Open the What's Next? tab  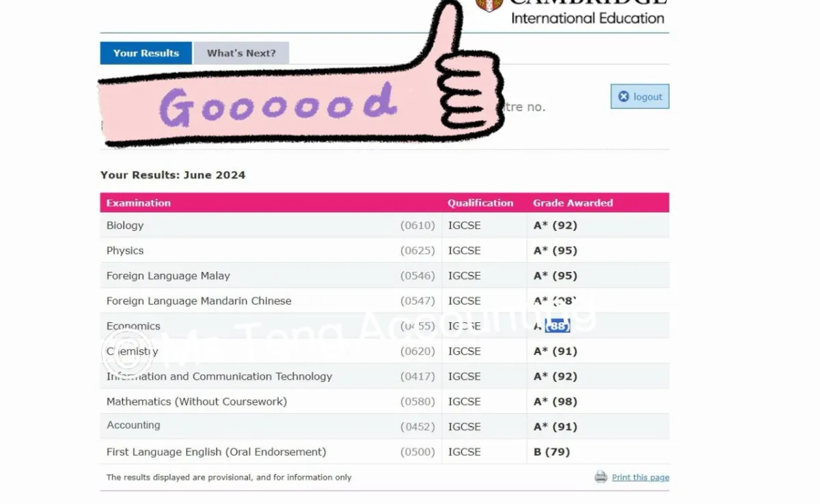tap(241, 53)
